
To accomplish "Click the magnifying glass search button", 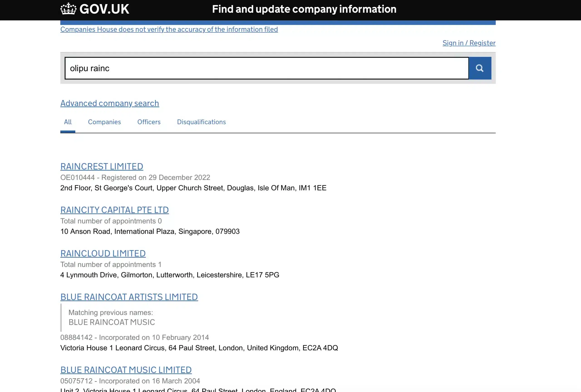I will 480,68.
